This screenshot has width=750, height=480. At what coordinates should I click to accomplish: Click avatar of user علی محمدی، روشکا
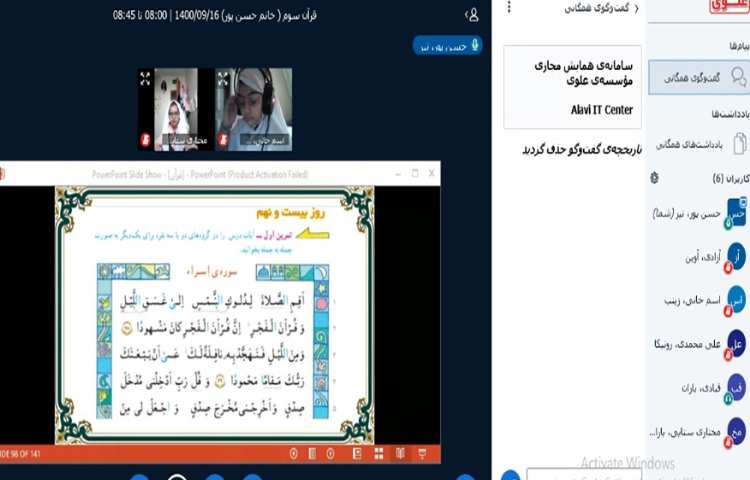coord(736,344)
